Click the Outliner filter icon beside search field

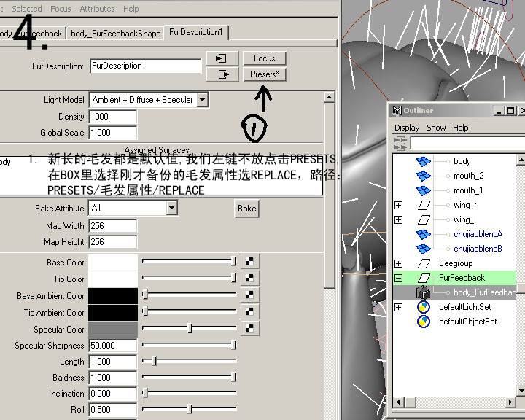click(x=400, y=143)
